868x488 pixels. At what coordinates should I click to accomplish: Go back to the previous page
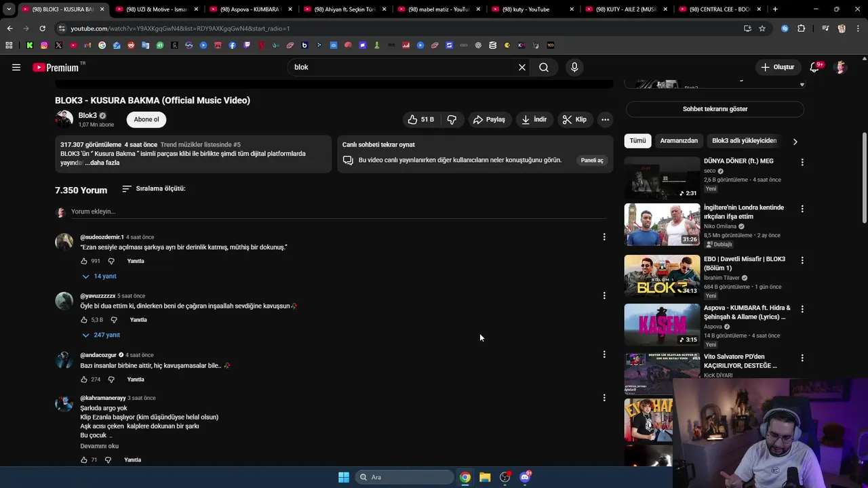click(9, 28)
